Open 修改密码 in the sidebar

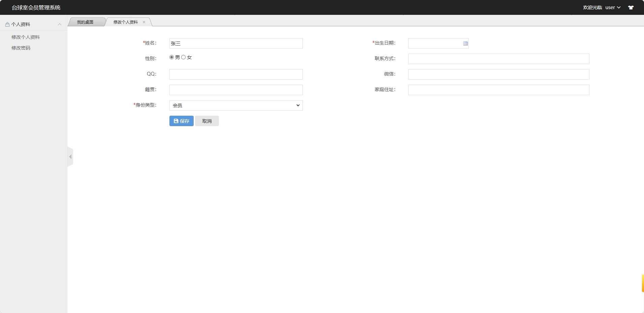pos(21,48)
